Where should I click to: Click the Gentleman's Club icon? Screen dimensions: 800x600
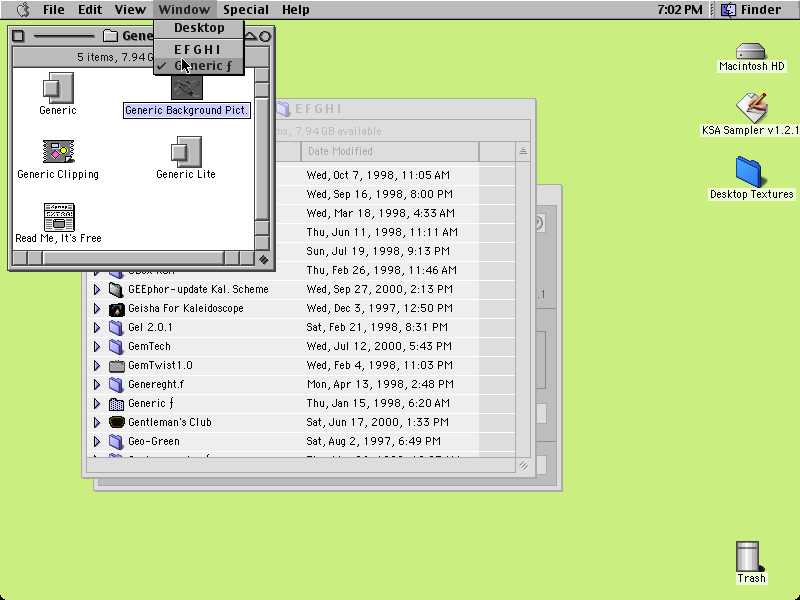point(116,422)
